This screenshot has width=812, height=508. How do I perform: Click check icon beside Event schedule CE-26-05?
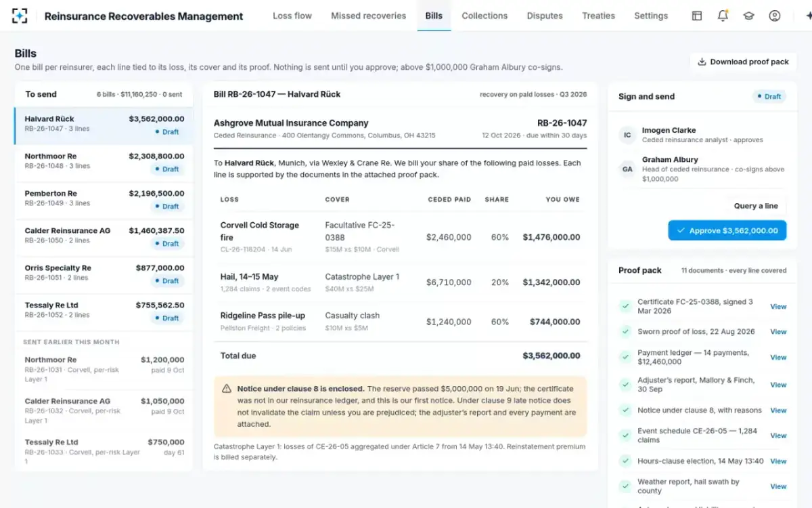pyautogui.click(x=625, y=436)
